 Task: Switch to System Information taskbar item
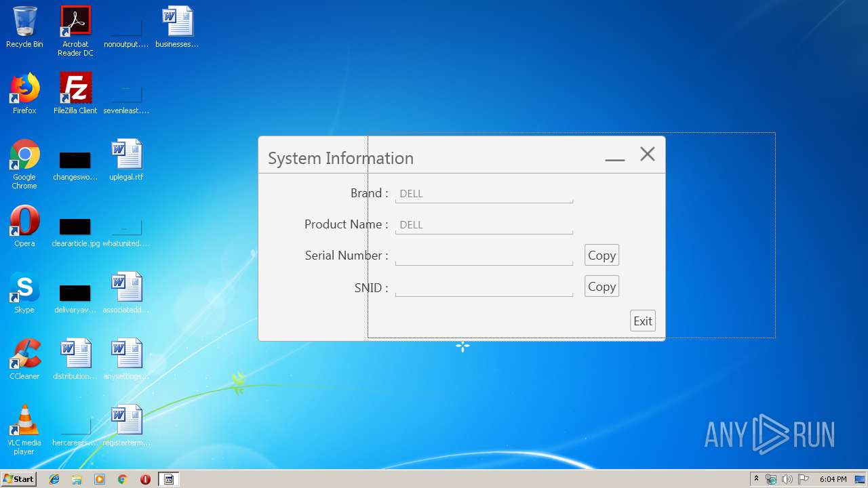point(169,479)
